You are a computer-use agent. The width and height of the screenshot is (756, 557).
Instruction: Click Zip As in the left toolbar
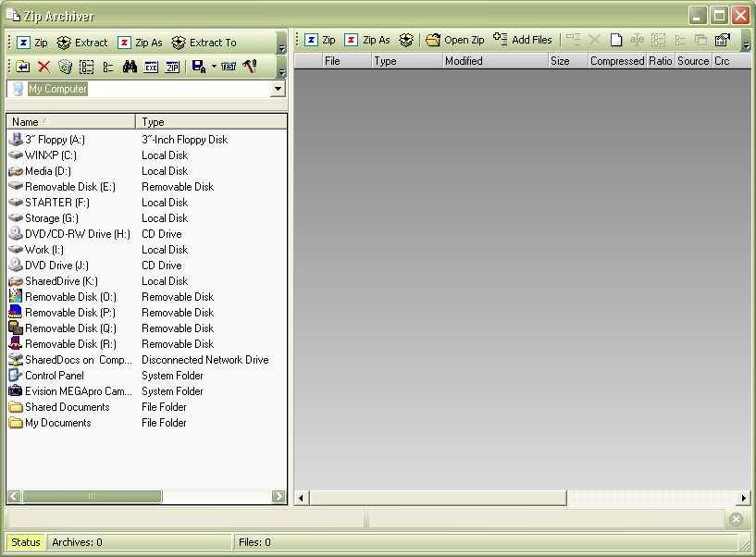[x=141, y=43]
